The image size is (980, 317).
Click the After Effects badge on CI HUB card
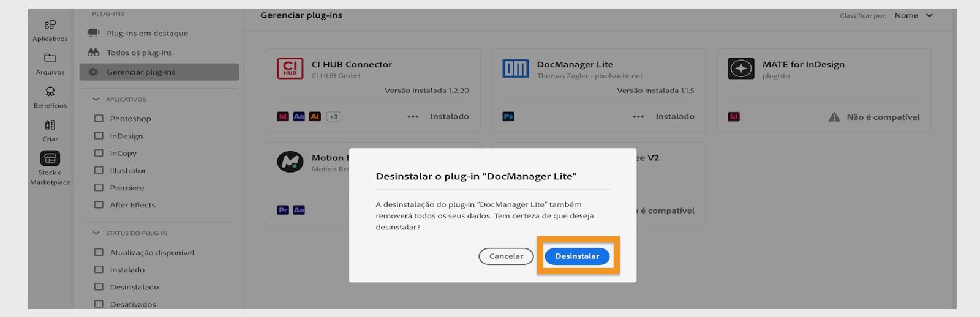point(299,116)
